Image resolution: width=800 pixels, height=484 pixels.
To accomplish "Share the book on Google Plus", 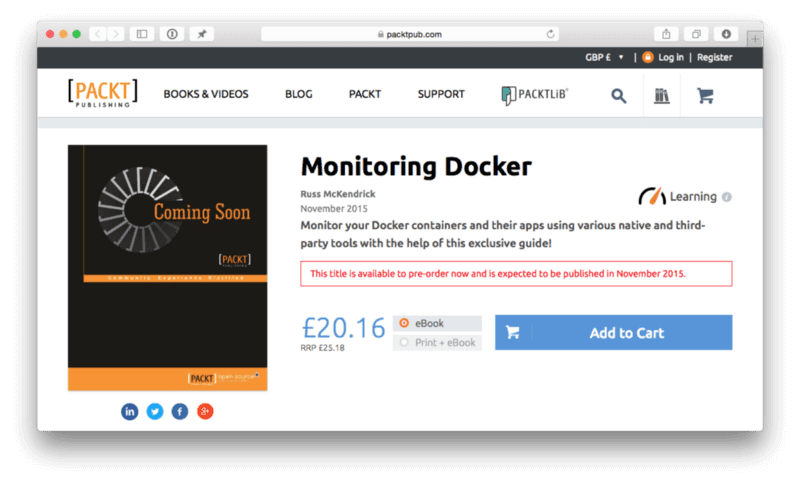I will click(x=205, y=411).
